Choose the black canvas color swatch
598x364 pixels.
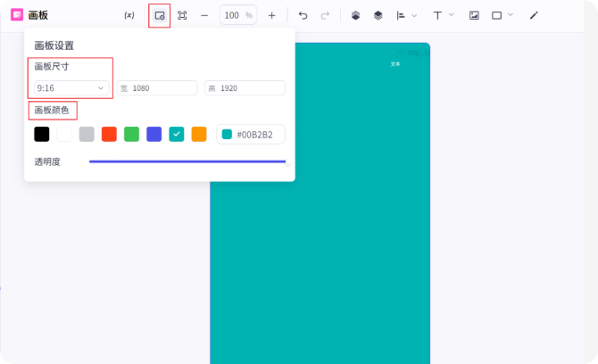(x=42, y=134)
